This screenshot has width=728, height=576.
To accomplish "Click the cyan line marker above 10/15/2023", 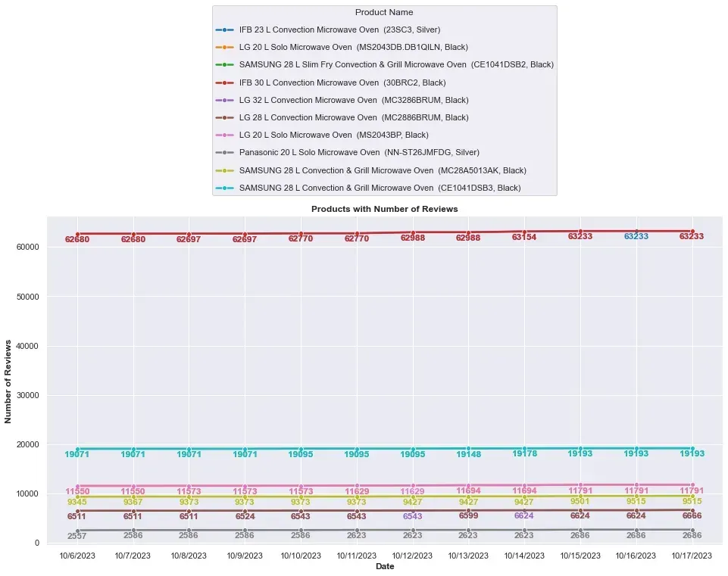I will pos(580,449).
